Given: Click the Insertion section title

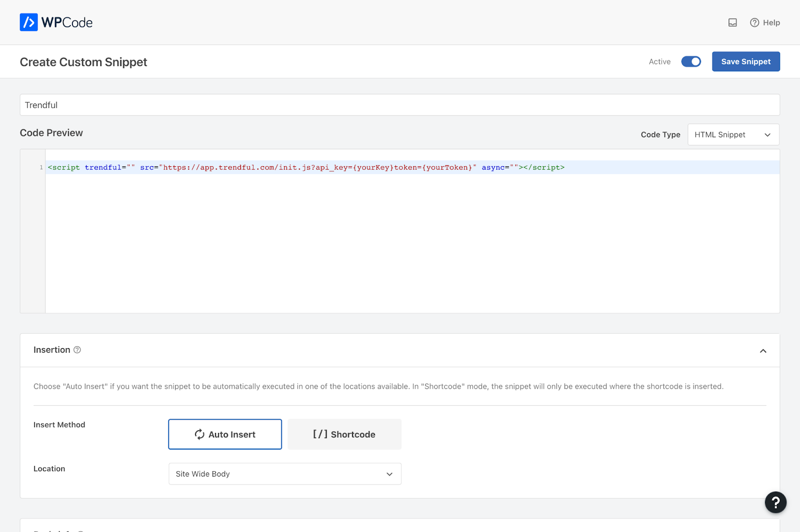Looking at the screenshot, I should (52, 350).
